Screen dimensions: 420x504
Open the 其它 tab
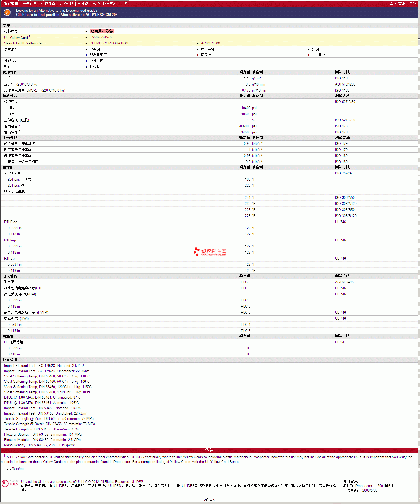pyautogui.click(x=128, y=4)
